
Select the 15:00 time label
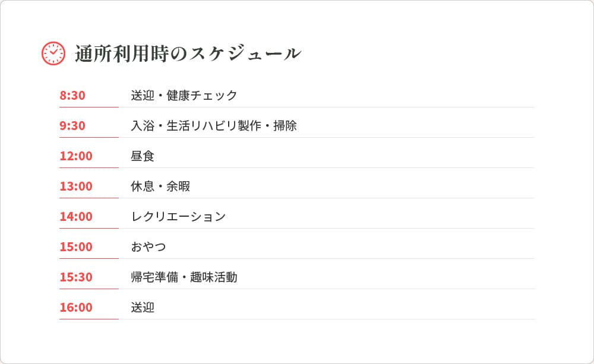point(76,247)
